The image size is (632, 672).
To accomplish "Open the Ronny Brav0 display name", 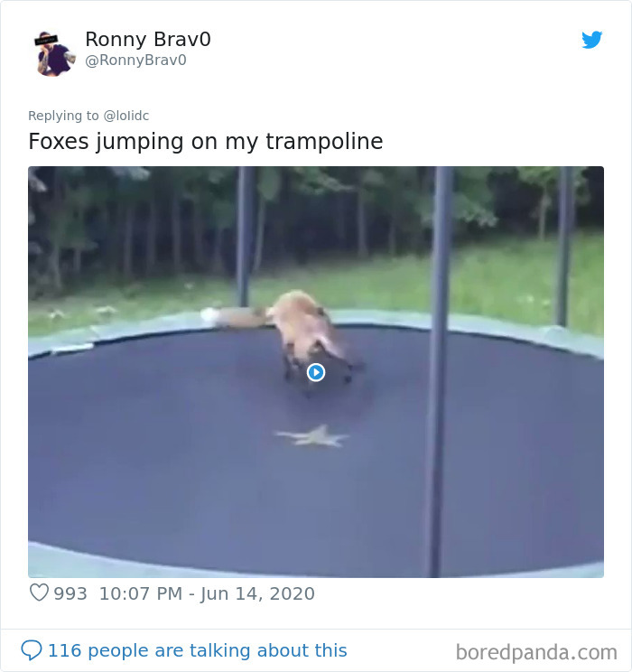I will point(148,40).
